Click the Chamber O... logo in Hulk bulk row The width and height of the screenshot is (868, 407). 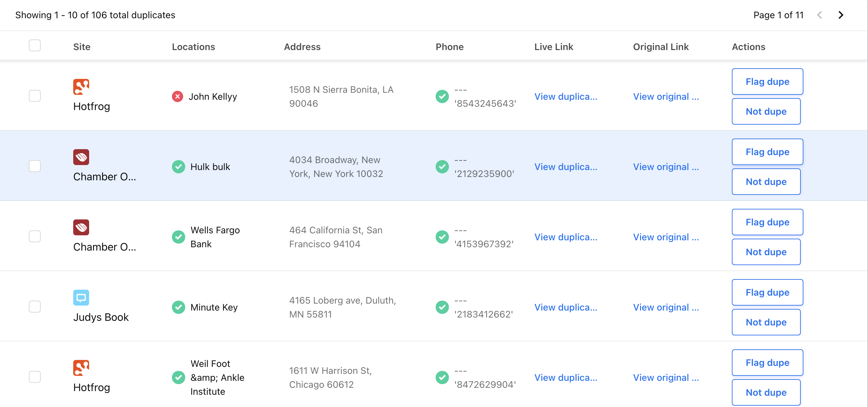pyautogui.click(x=81, y=157)
